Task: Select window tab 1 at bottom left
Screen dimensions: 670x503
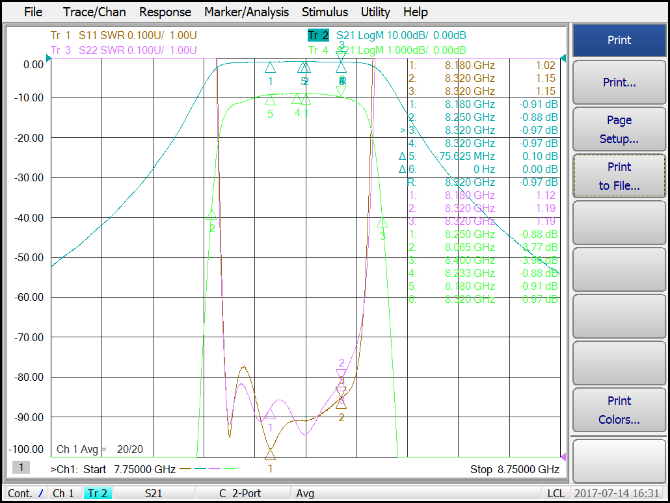Action: [20, 468]
